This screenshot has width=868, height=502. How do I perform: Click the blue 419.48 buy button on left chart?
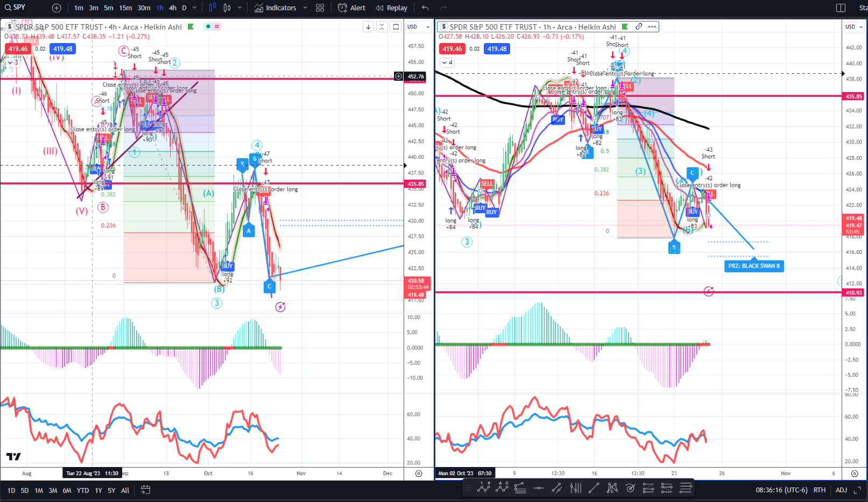62,49
